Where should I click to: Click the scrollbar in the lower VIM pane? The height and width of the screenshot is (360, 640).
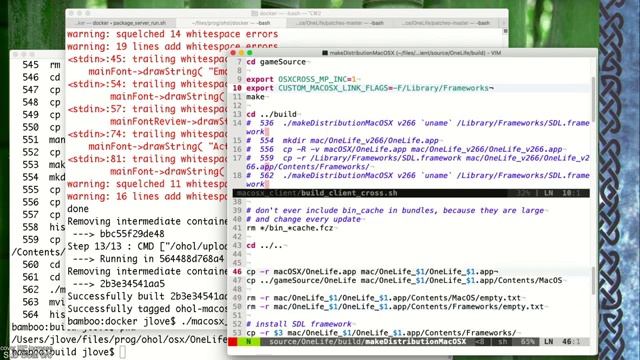[x=593, y=281]
